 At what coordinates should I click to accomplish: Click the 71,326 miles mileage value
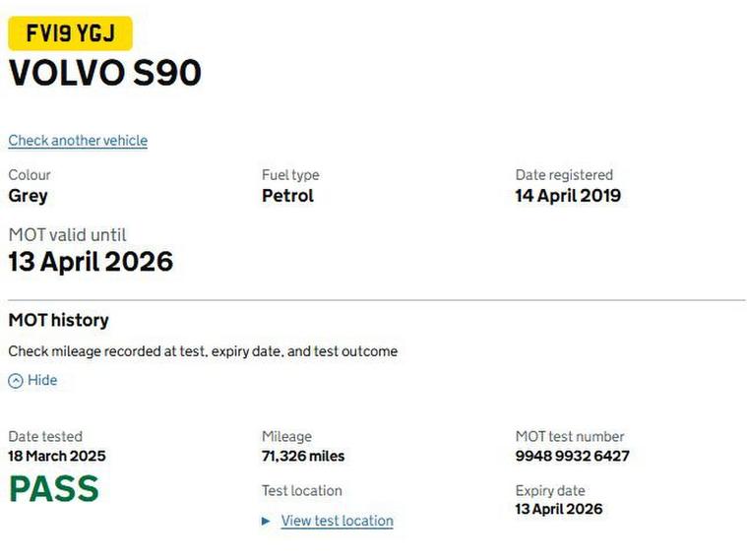(x=303, y=457)
